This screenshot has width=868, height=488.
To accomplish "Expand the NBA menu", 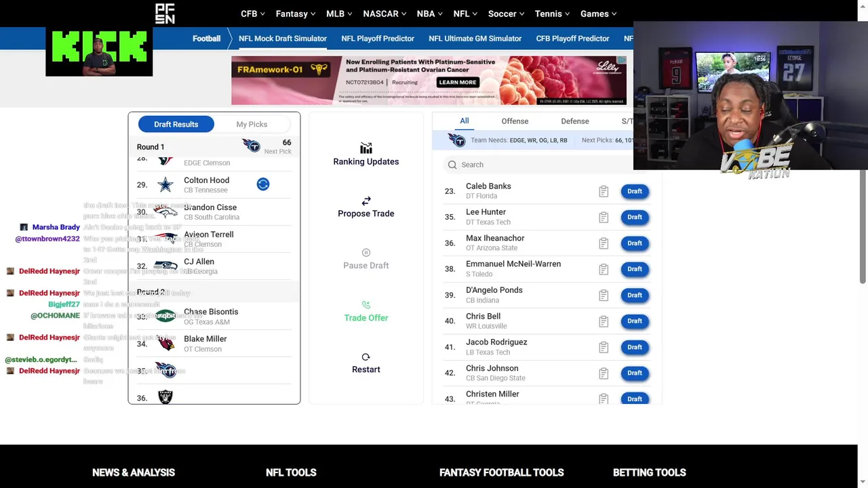I will coord(430,14).
